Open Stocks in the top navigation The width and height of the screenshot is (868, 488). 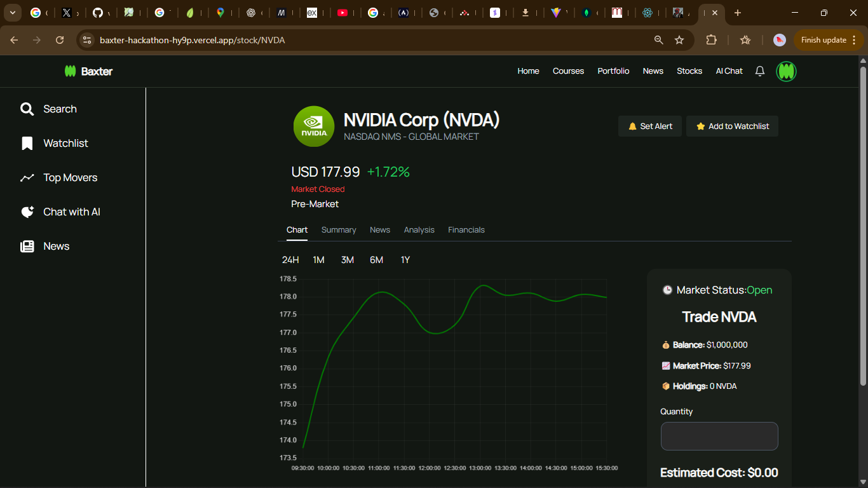point(689,71)
